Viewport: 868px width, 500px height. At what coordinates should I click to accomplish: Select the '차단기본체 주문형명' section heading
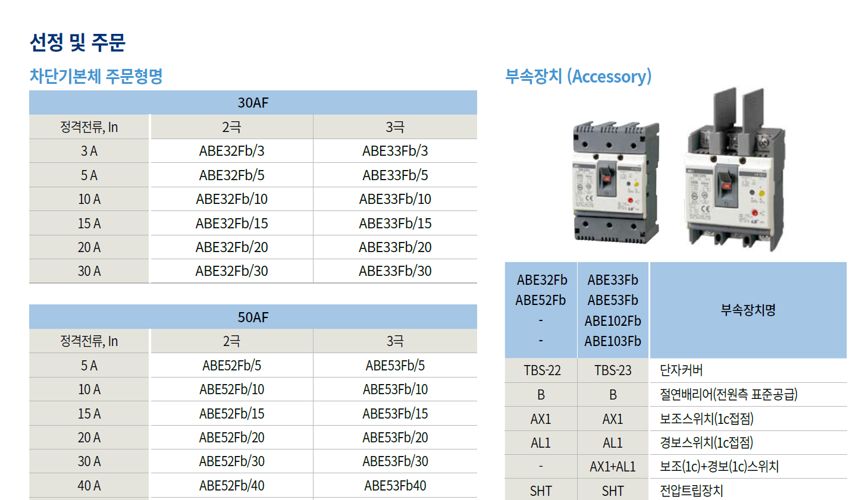tap(96, 76)
